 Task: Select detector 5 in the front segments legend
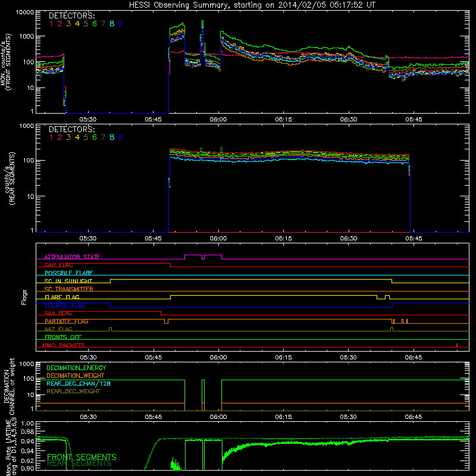86,24
